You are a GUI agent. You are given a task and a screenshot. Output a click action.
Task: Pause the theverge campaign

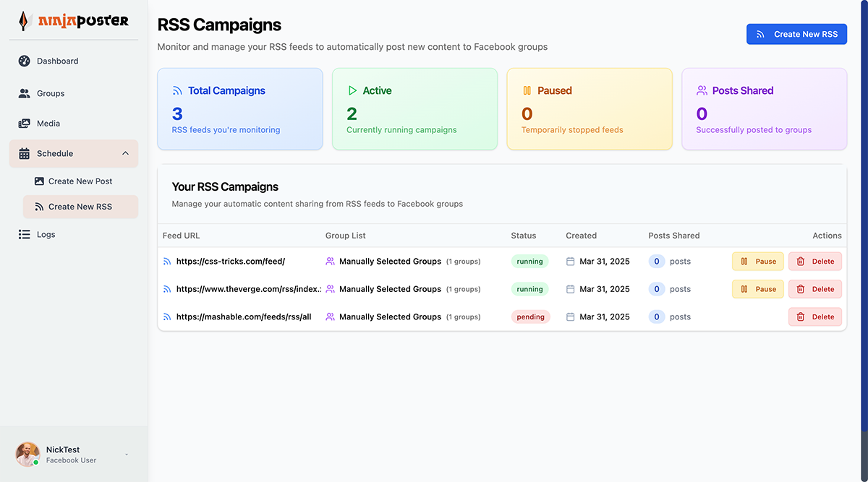[x=758, y=289]
